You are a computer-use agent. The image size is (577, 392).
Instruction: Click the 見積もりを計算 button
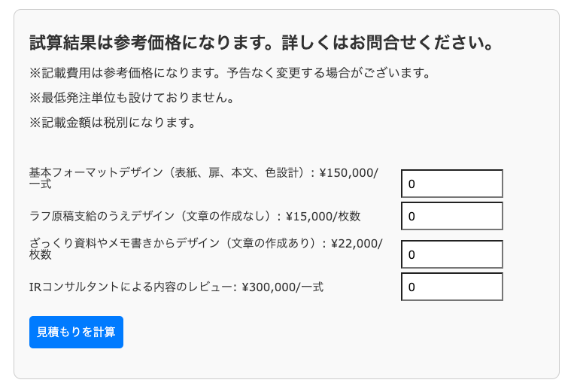click(76, 332)
